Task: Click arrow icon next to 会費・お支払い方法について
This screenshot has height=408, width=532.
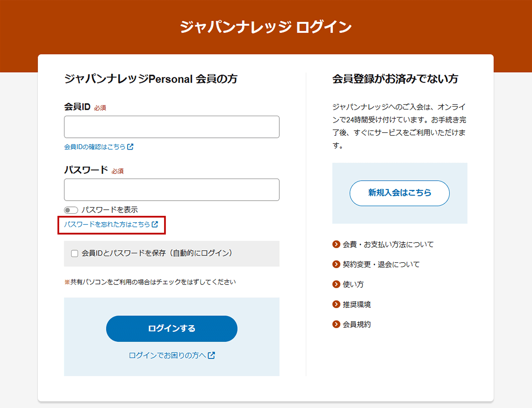Action: 336,244
